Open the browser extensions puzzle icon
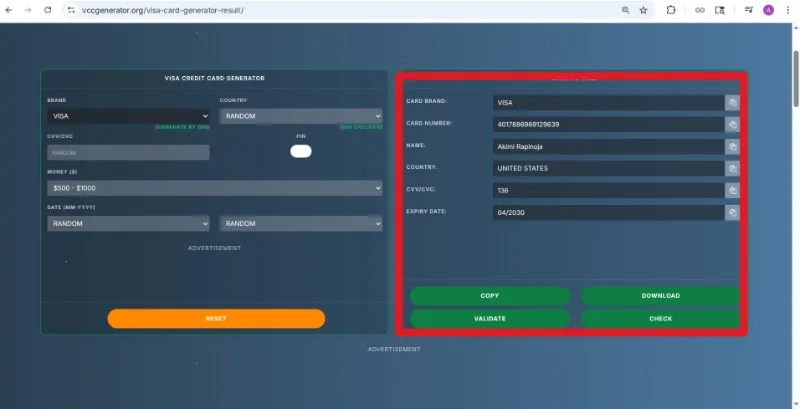 click(x=671, y=10)
